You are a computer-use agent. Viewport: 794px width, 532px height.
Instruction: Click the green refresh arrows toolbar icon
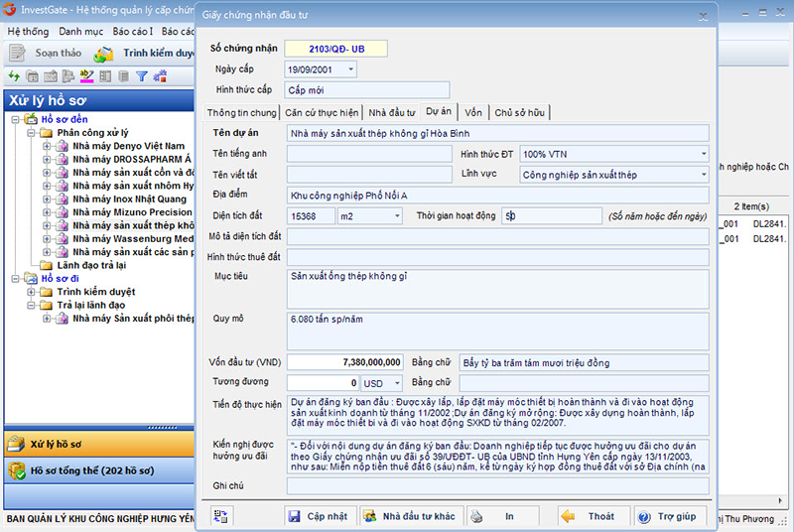pyautogui.click(x=14, y=76)
